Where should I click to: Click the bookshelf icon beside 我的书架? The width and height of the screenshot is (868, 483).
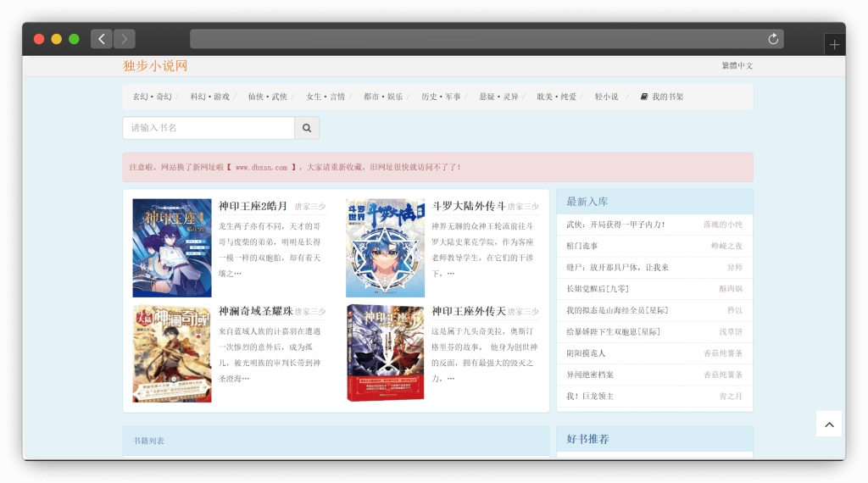tap(644, 97)
